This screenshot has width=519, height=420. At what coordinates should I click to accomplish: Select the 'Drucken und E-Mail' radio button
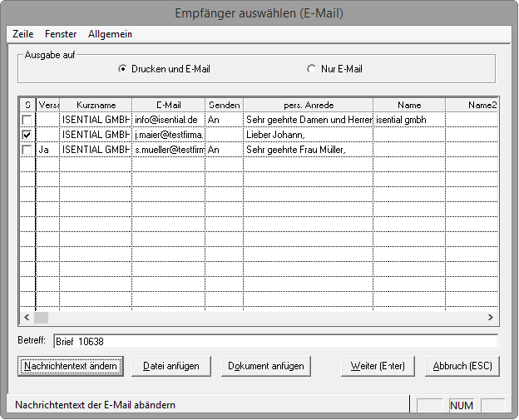[123, 69]
